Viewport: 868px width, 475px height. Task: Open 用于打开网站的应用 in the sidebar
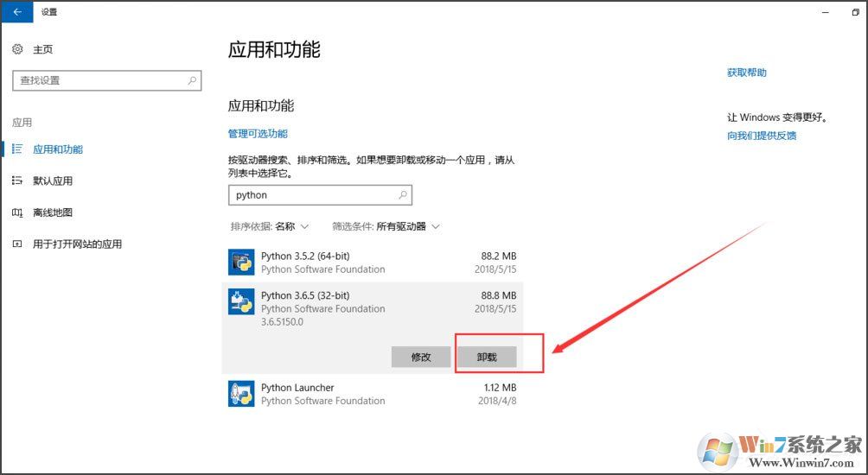(x=78, y=244)
